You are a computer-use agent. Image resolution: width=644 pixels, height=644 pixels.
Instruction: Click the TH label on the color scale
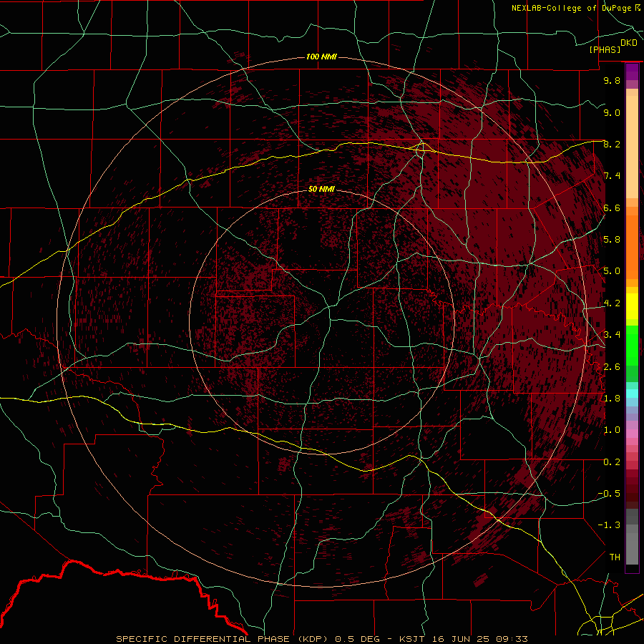615,557
